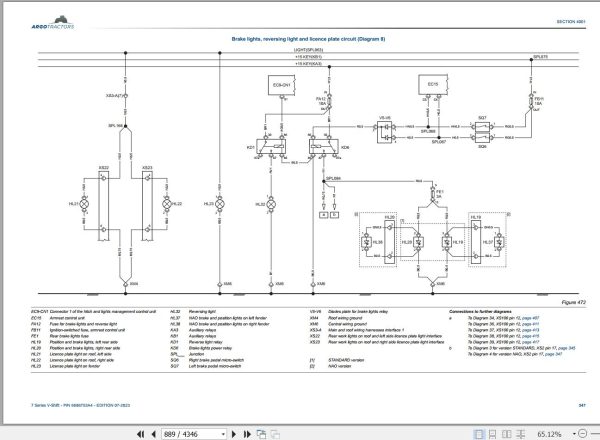This screenshot has height=440, width=600.
Task: Click the diagram title 'Brake lights, reversing light and licence plate circuit'
Action: pos(308,39)
